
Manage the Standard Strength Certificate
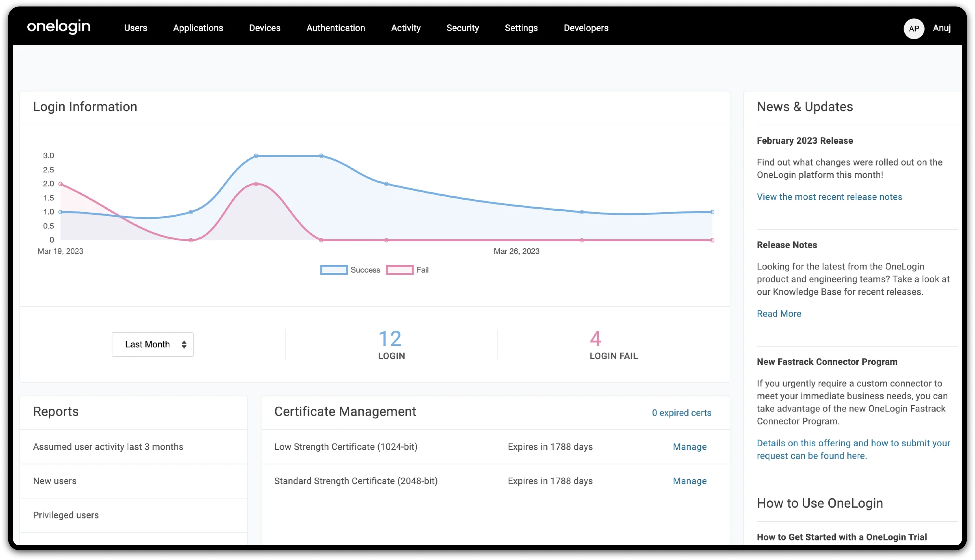pos(689,481)
